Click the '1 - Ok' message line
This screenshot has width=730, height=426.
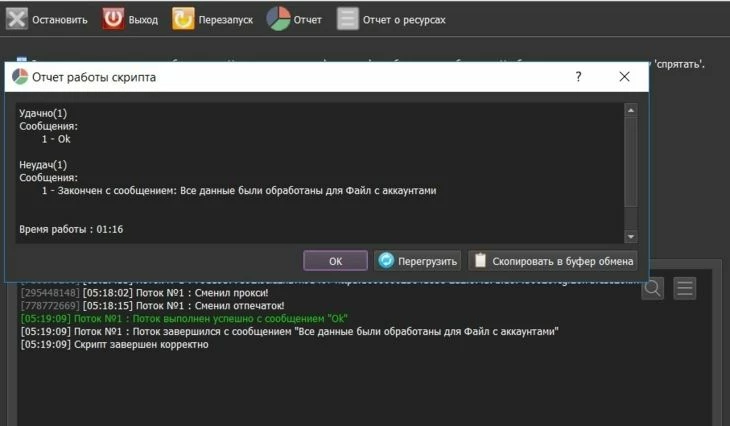click(x=56, y=139)
